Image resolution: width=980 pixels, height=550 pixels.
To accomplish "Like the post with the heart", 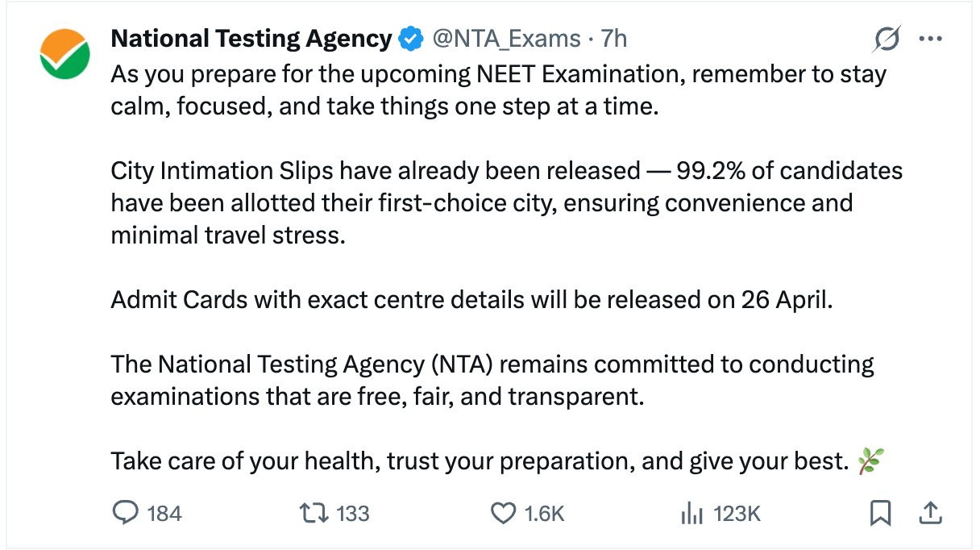I will click(x=503, y=513).
